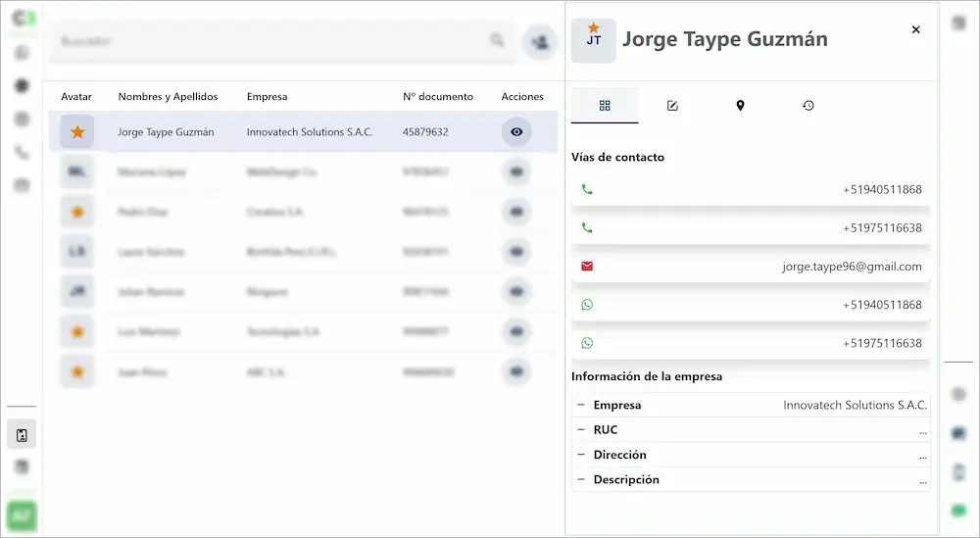Open the contacts book sidebar icon
Image resolution: width=980 pixels, height=538 pixels.
(x=22, y=435)
